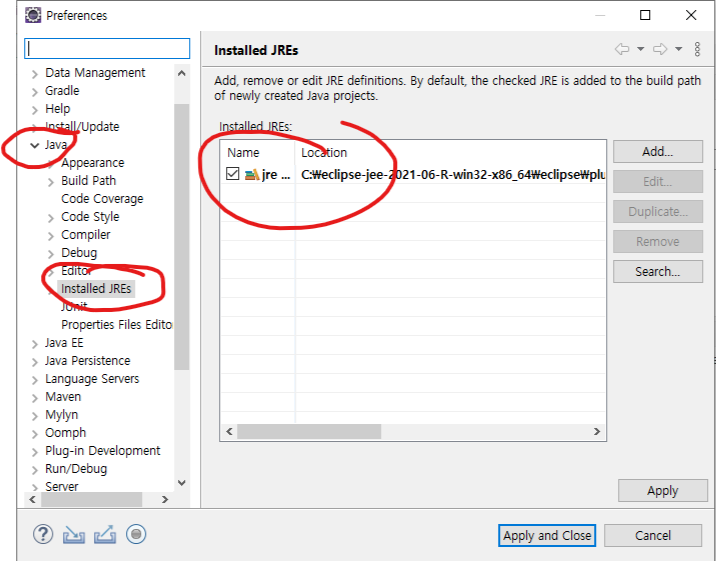Open the three-dot view menu

[697, 49]
